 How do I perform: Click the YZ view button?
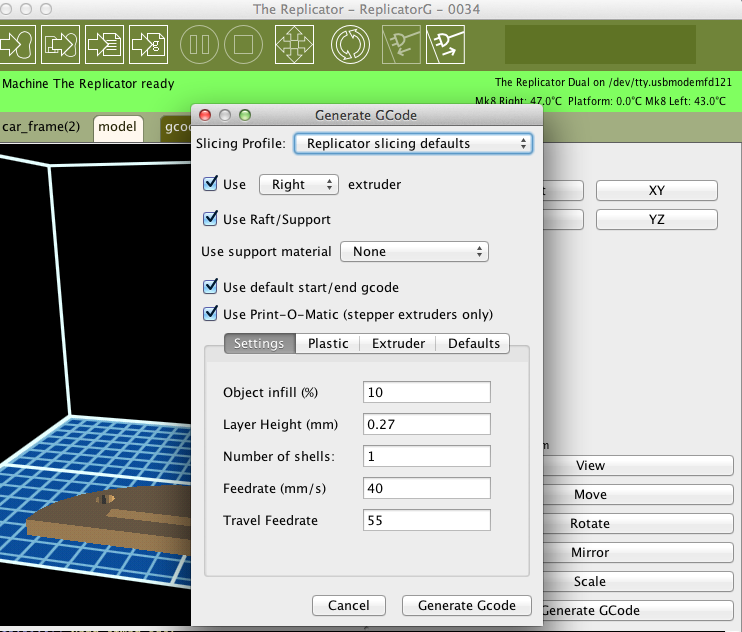click(x=656, y=219)
